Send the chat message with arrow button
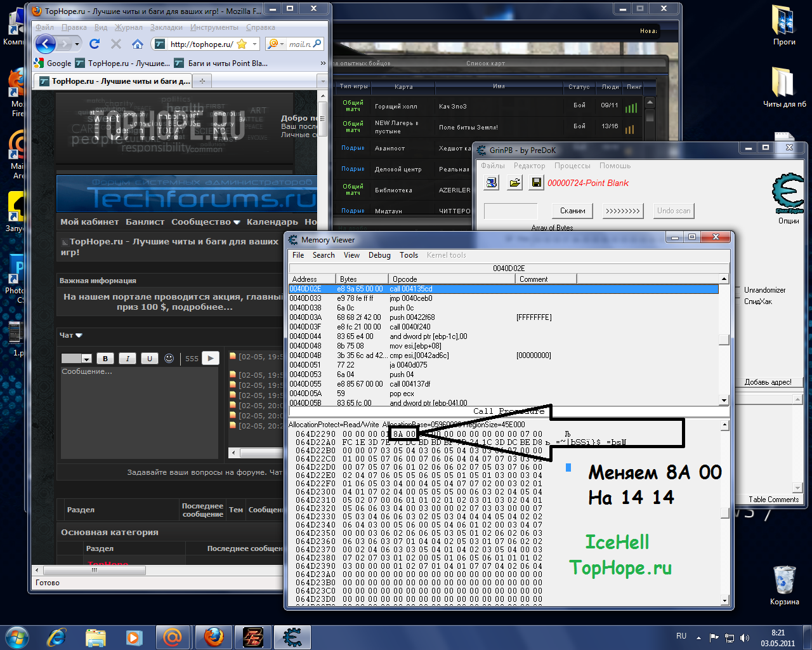The width and height of the screenshot is (812, 650). click(x=211, y=358)
